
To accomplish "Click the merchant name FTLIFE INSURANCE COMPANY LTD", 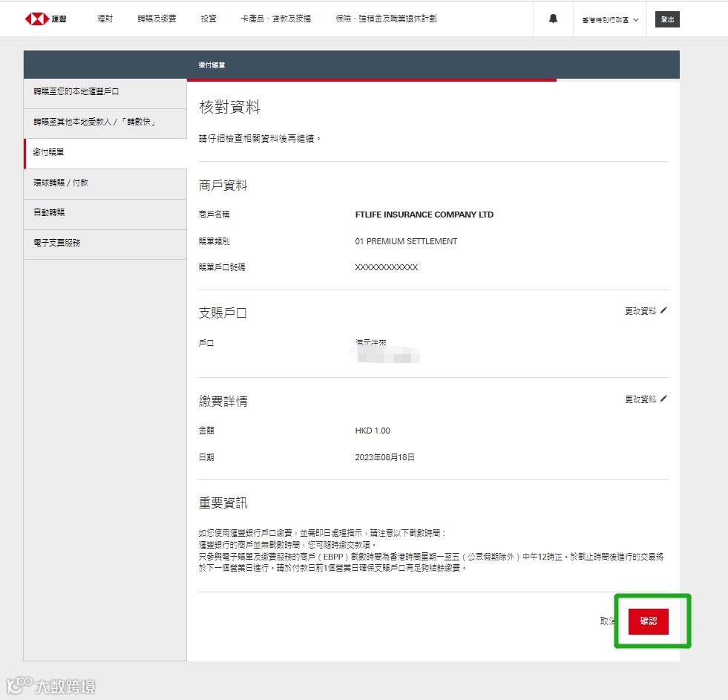I will (x=424, y=215).
